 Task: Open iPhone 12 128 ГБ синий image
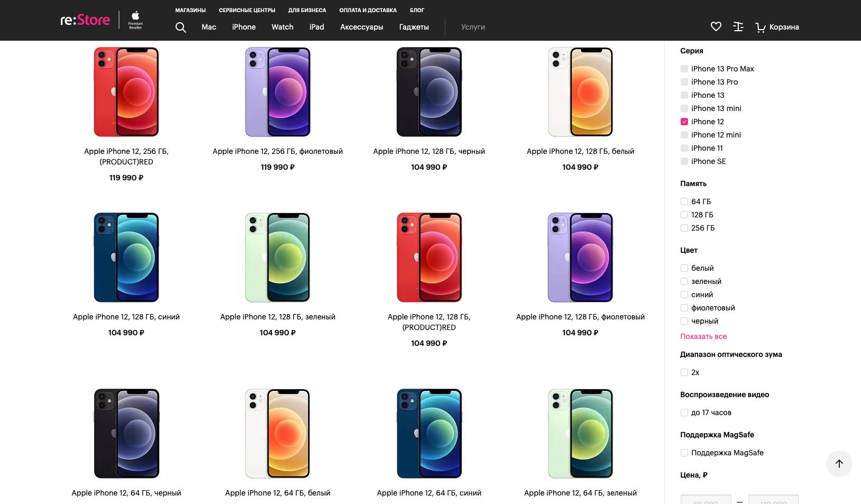pyautogui.click(x=126, y=258)
